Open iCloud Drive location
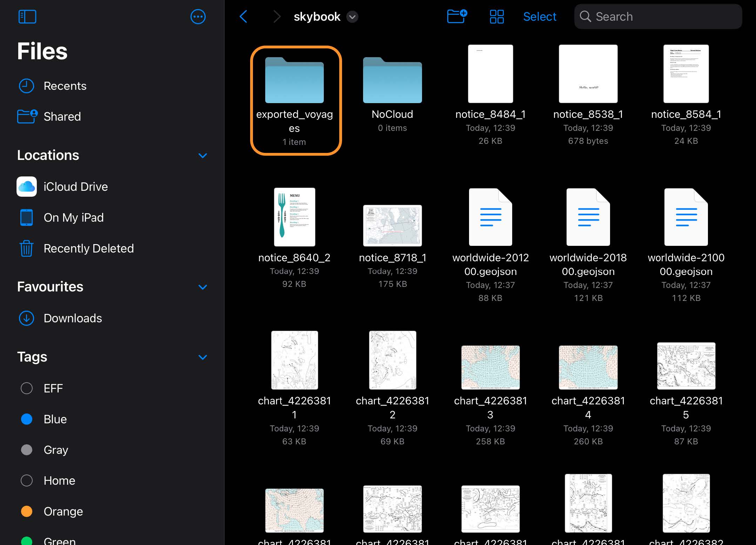The height and width of the screenshot is (545, 756). (75, 187)
